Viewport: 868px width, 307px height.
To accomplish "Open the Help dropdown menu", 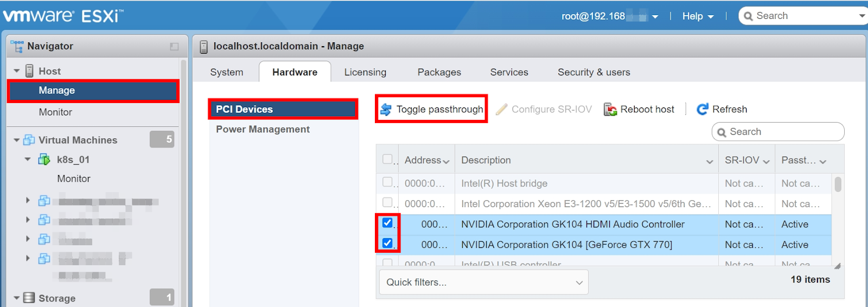I will coord(698,16).
